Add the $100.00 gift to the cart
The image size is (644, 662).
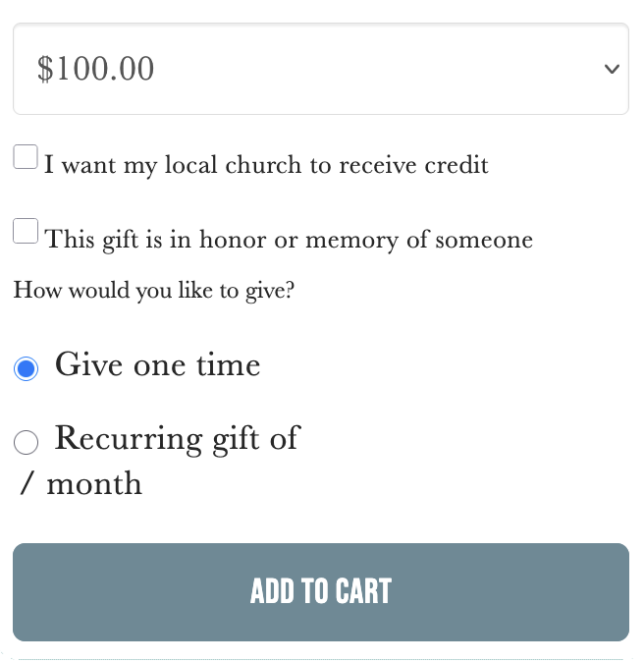320,591
